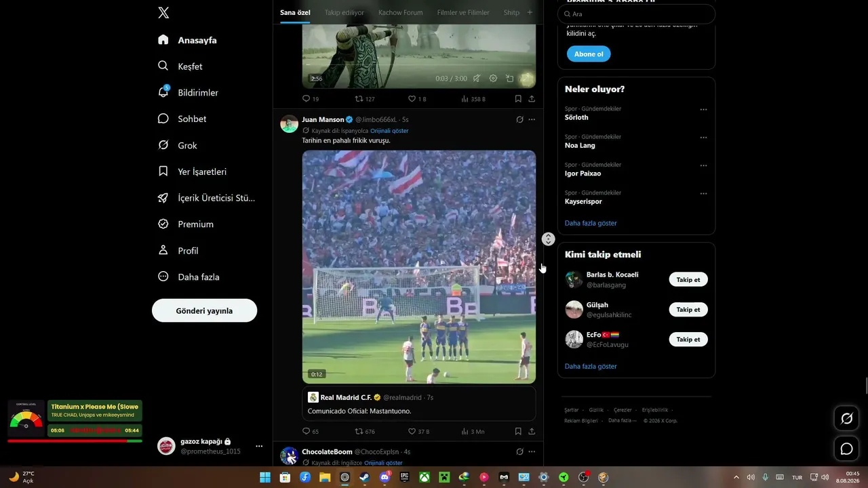Open more options for Kayserispor trend

703,194
